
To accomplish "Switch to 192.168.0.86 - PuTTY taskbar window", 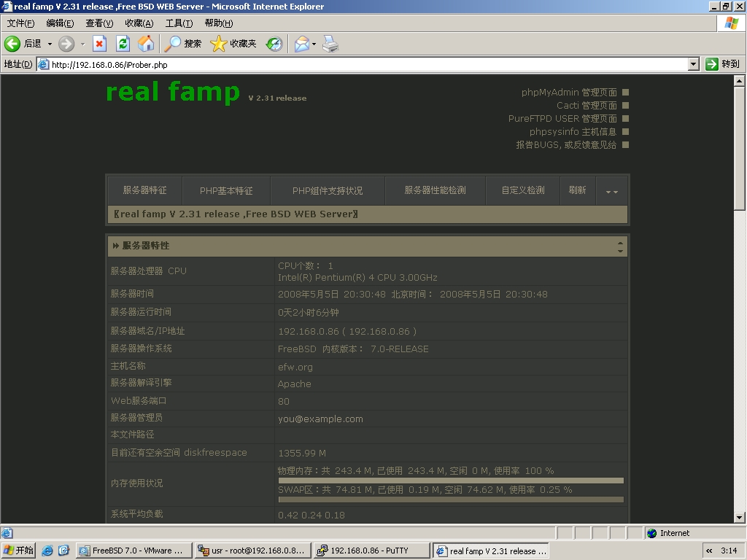I will pyautogui.click(x=371, y=551).
